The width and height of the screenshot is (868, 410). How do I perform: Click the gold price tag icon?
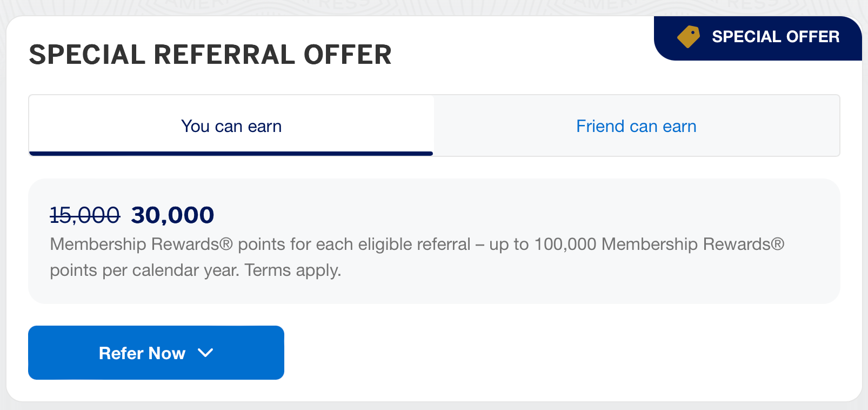tap(688, 37)
